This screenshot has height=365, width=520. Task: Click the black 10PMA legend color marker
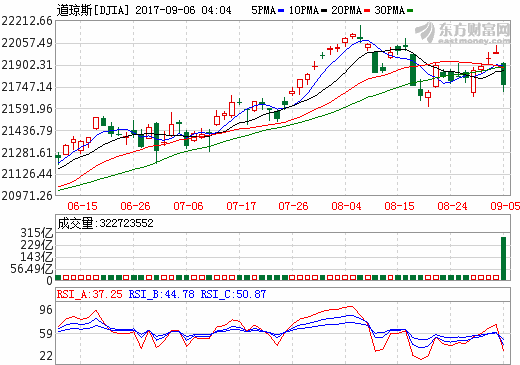(x=324, y=11)
